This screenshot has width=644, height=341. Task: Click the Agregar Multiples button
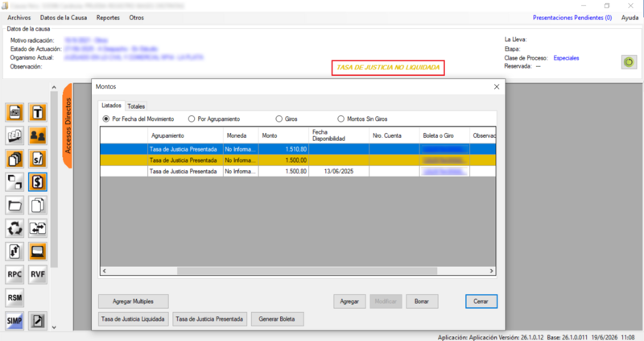click(x=133, y=301)
